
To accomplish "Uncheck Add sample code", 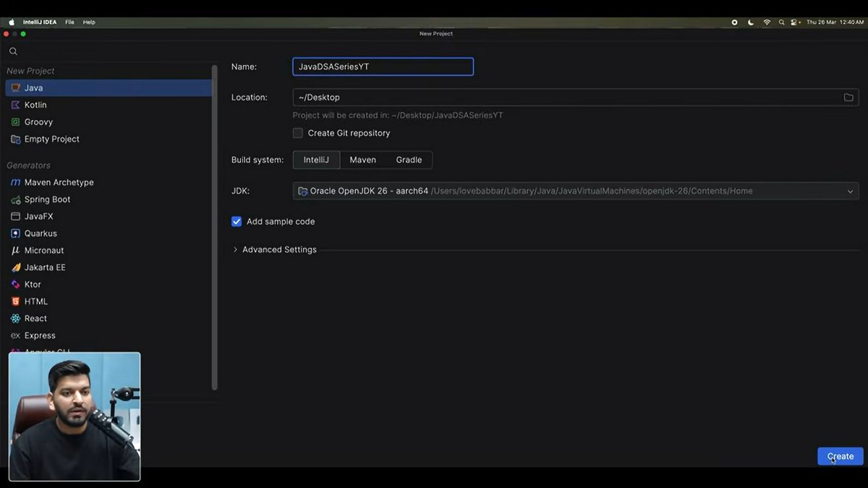I will coord(237,221).
